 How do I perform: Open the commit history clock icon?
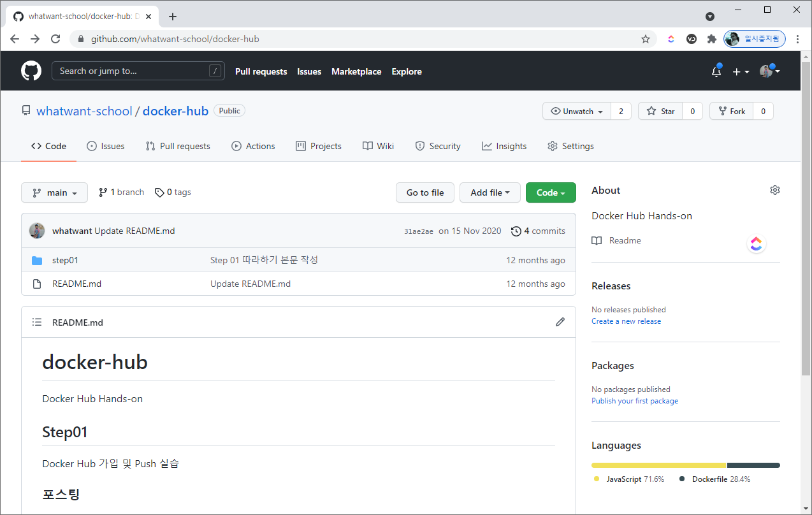516,231
